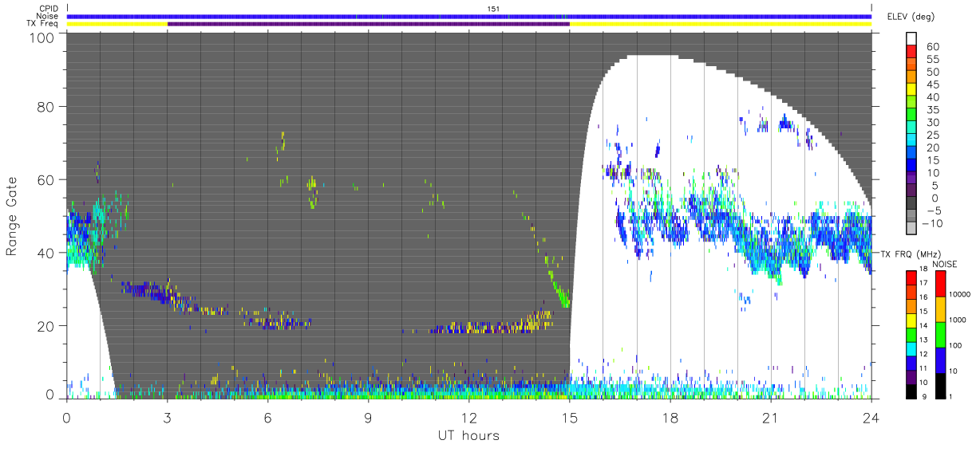Select the red cell of the ELEV colorbar
Screen dimensions: 980x452
point(913,53)
